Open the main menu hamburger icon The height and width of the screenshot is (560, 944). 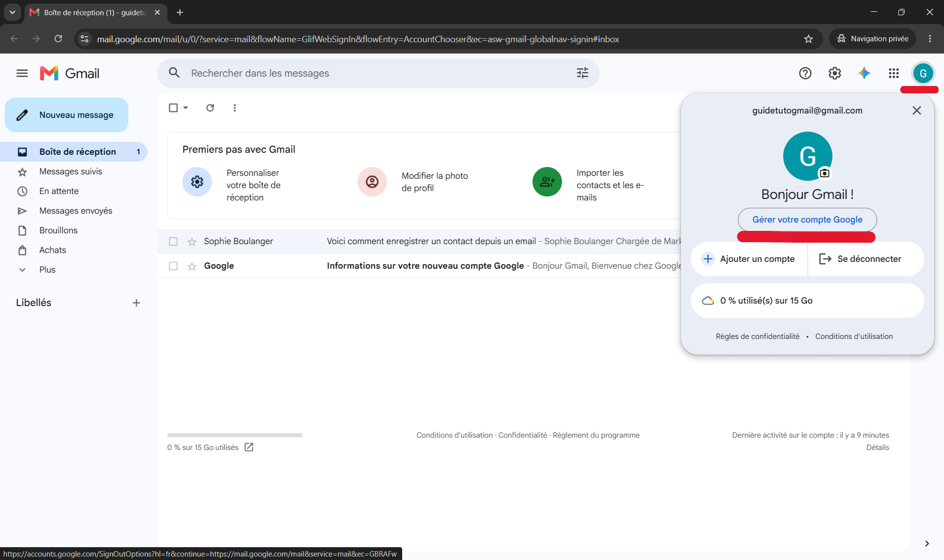tap(22, 73)
